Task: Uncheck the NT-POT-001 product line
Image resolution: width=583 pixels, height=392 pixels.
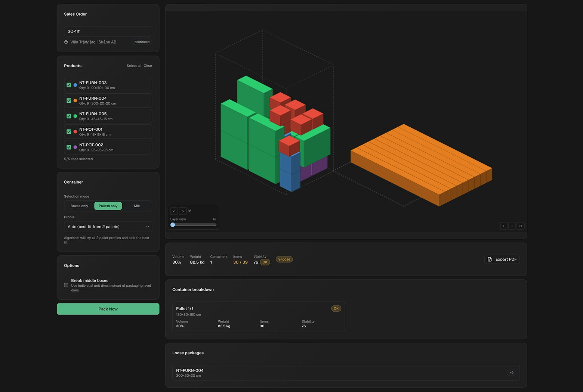Action: point(69,131)
